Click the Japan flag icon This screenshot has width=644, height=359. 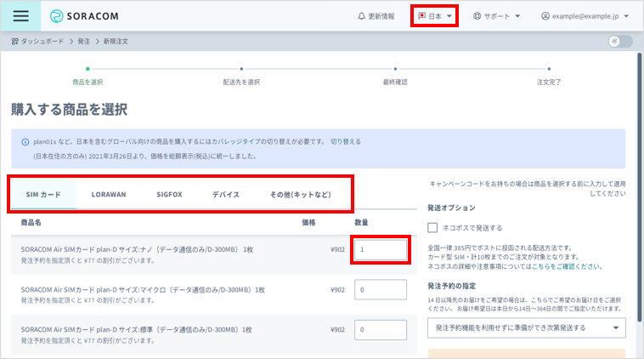421,16
